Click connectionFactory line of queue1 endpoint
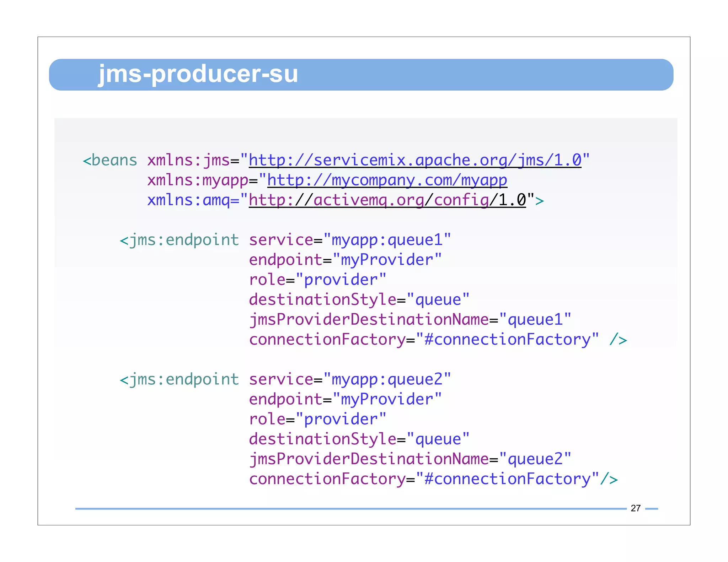Viewport: 728px width, 562px height. tap(438, 340)
